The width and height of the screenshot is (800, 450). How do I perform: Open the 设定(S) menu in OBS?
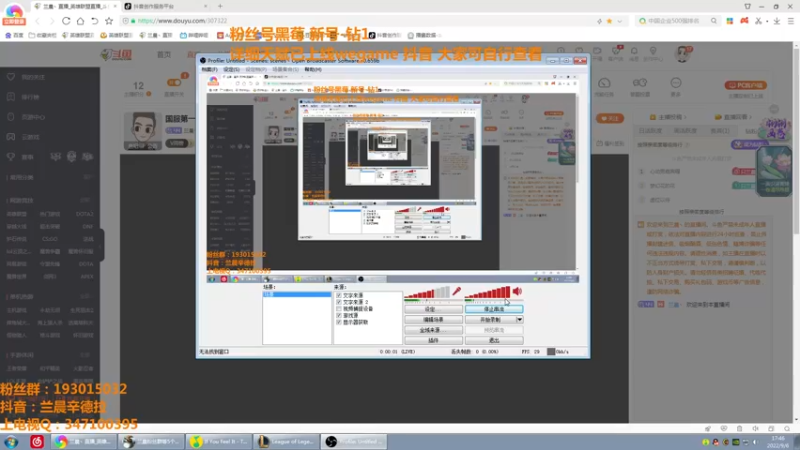231,69
